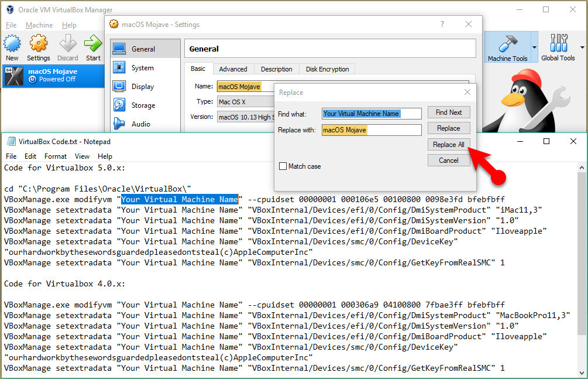Click Notepad scrollbar up arrow

pos(582,168)
